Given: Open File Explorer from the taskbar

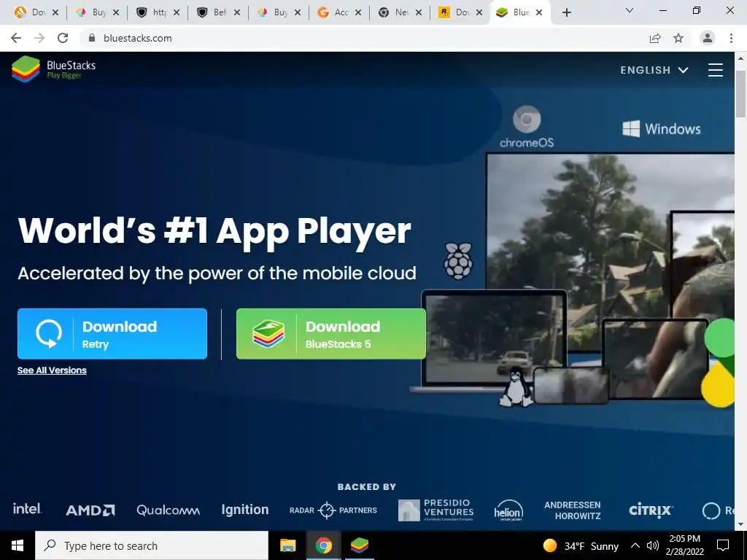Looking at the screenshot, I should tap(287, 545).
